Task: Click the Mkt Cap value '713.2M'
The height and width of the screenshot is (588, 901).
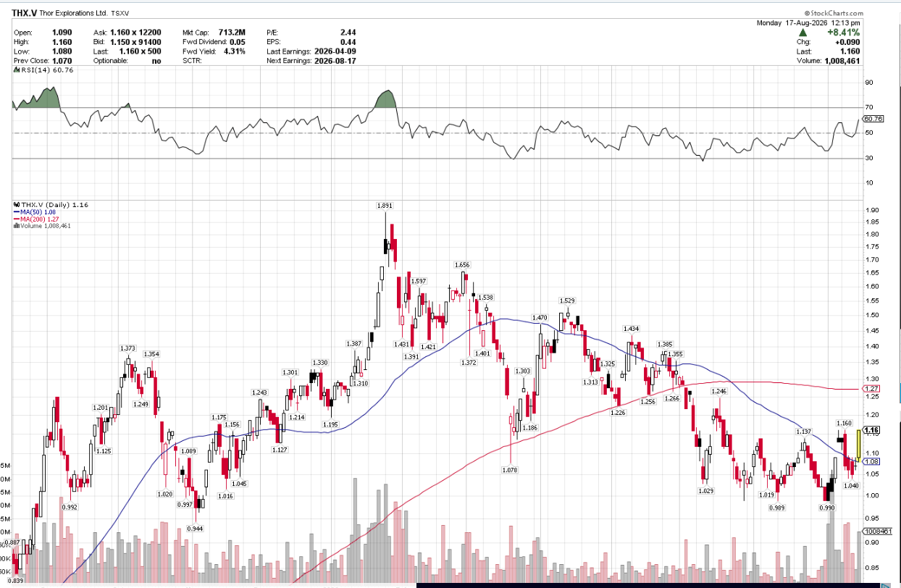Action: [x=231, y=33]
